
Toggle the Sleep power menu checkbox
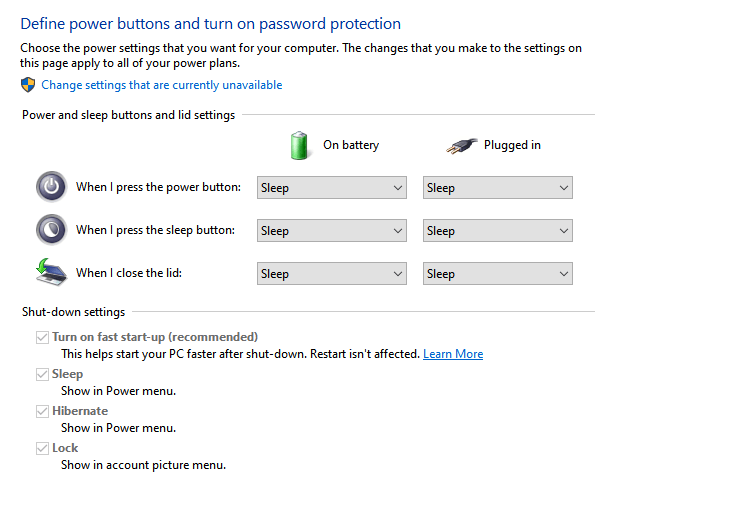42,374
